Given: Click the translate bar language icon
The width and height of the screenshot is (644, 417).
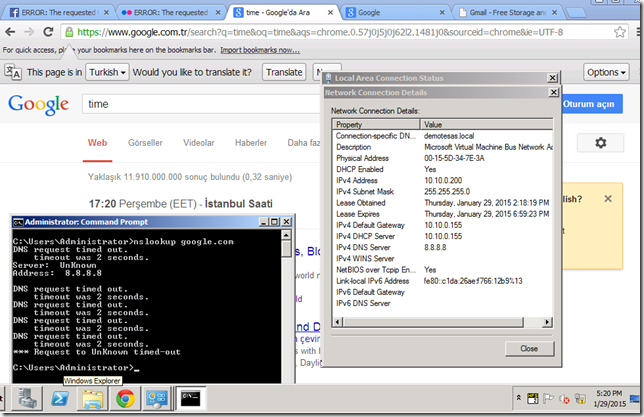Looking at the screenshot, I should [x=13, y=72].
